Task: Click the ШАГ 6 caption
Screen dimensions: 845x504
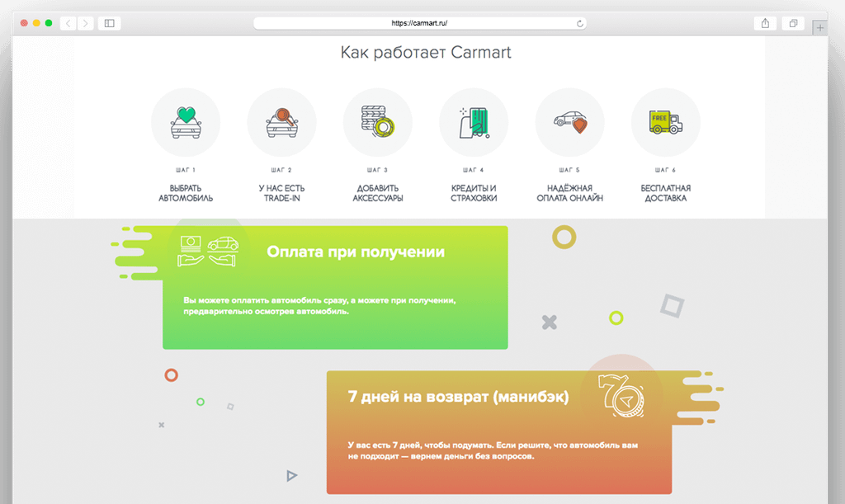Action: tap(666, 170)
